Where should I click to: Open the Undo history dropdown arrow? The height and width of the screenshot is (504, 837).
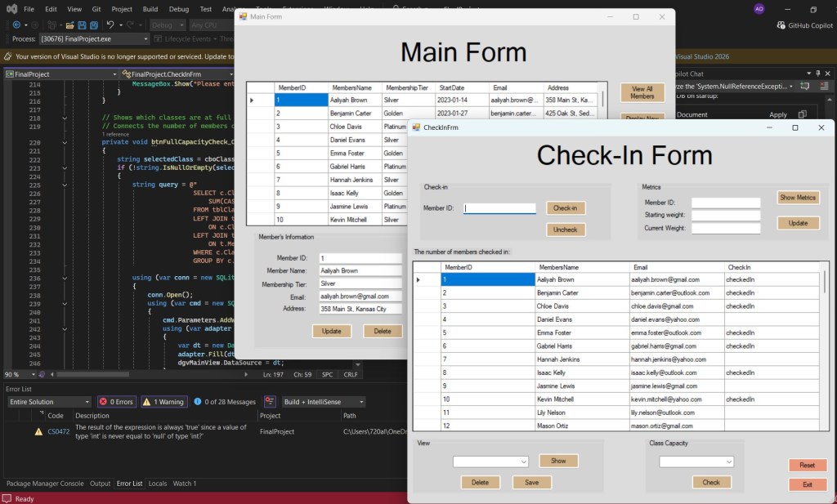pyautogui.click(x=121, y=25)
